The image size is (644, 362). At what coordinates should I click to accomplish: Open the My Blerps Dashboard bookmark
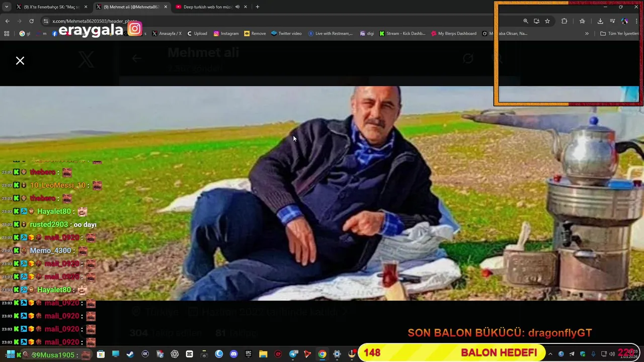[454, 34]
